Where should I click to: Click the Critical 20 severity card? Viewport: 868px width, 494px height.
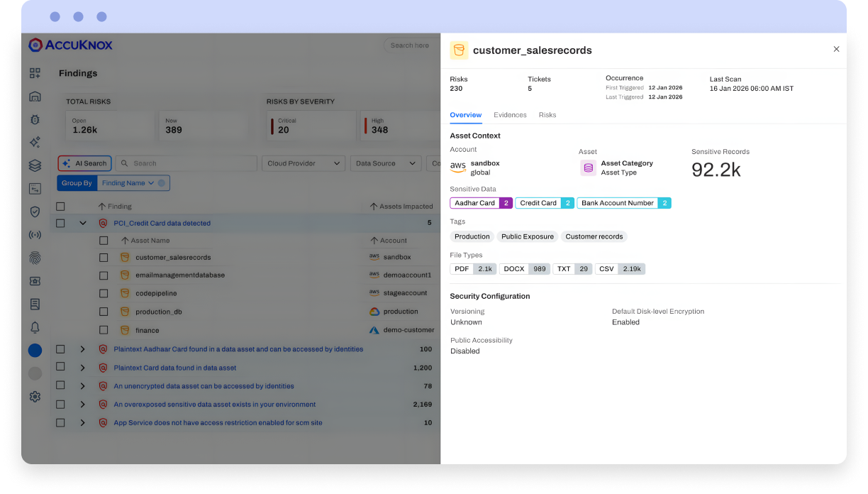(311, 126)
